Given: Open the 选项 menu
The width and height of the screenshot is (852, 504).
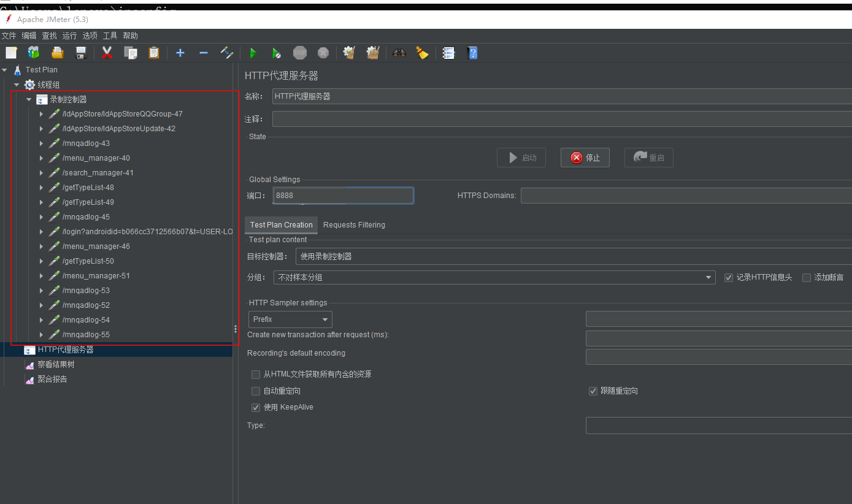Looking at the screenshot, I should 90,36.
